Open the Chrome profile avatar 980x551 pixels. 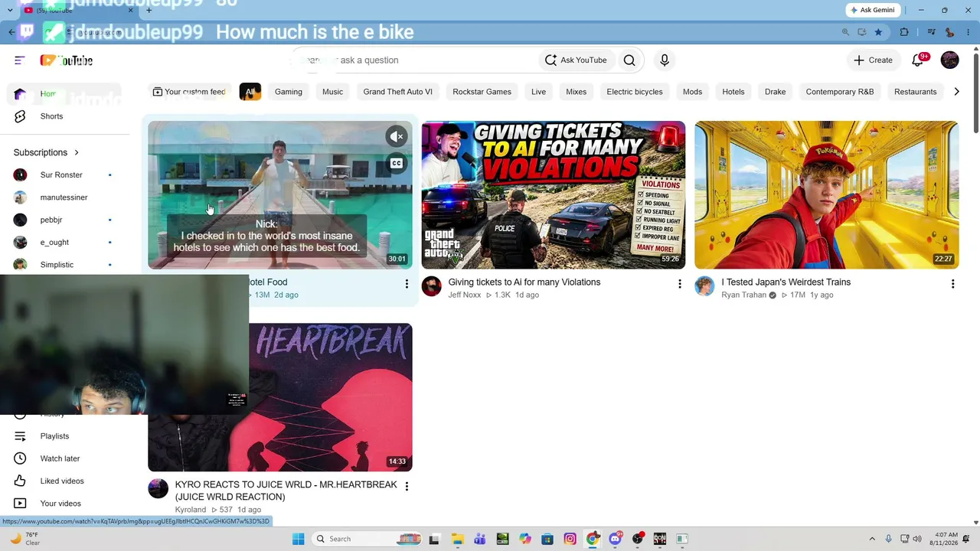[949, 32]
